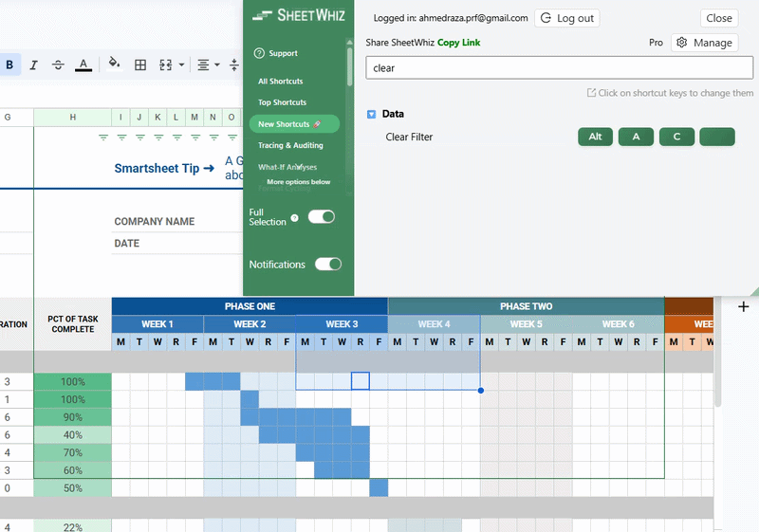Click the SheetWhiz logo
The width and height of the screenshot is (759, 532).
pyautogui.click(x=299, y=15)
